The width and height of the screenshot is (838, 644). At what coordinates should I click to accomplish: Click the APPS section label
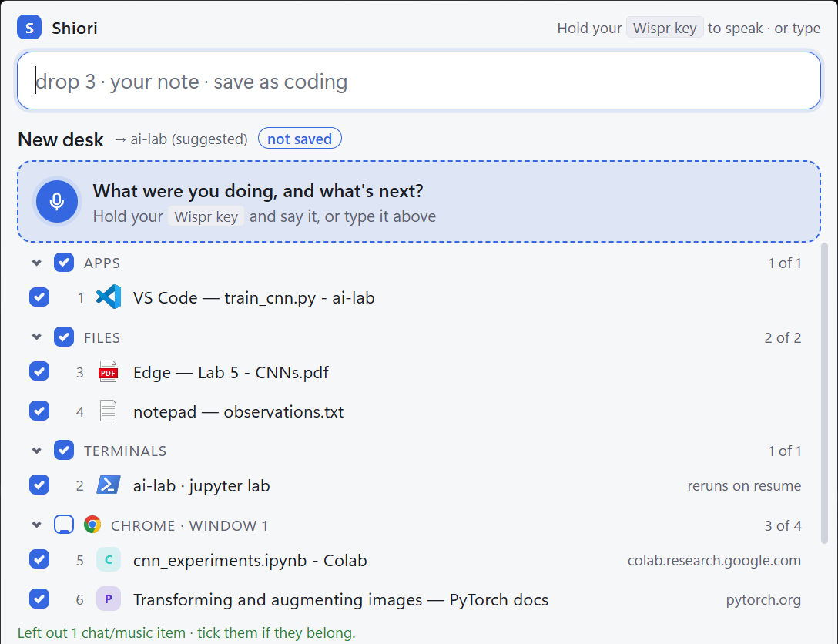[102, 263]
